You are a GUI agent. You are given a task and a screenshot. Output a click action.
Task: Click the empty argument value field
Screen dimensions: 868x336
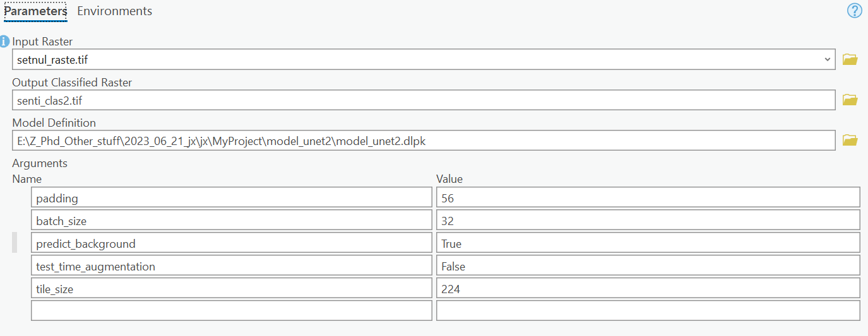[648, 311]
